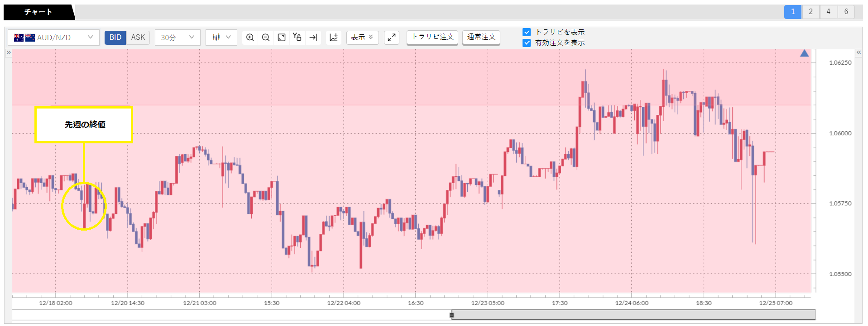Image resolution: width=868 pixels, height=326 pixels.
Task: Select chart layout 4
Action: 828,12
